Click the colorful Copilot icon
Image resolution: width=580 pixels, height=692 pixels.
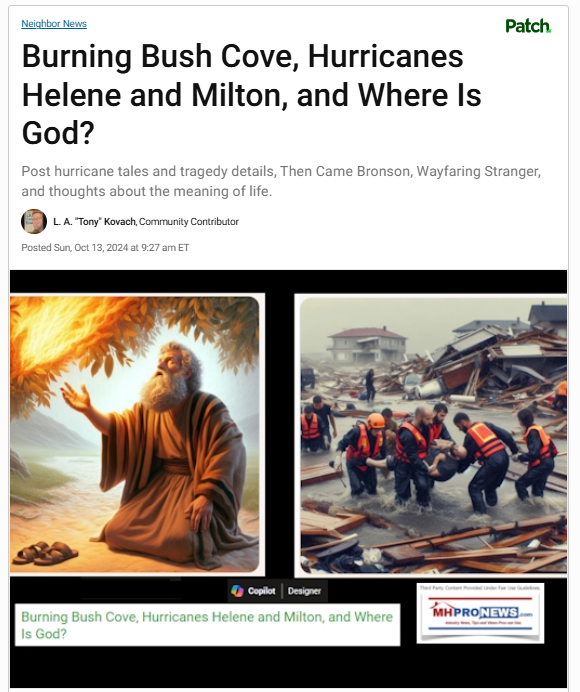[x=237, y=591]
